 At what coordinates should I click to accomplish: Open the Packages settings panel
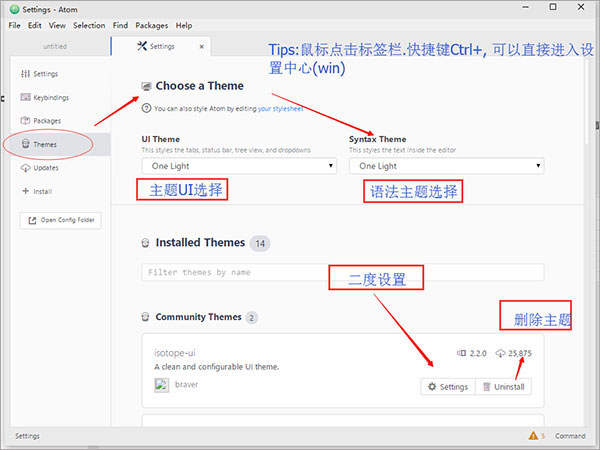tap(47, 120)
